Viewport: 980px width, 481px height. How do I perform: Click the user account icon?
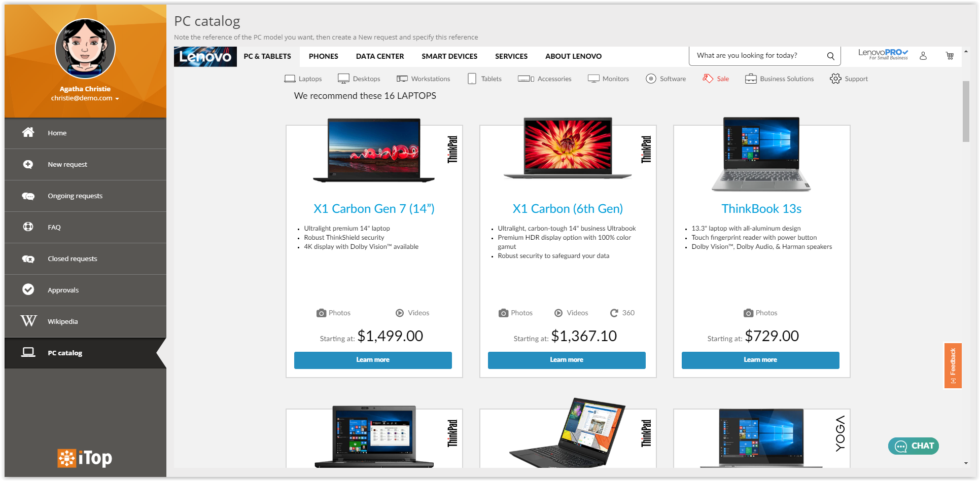tap(923, 56)
